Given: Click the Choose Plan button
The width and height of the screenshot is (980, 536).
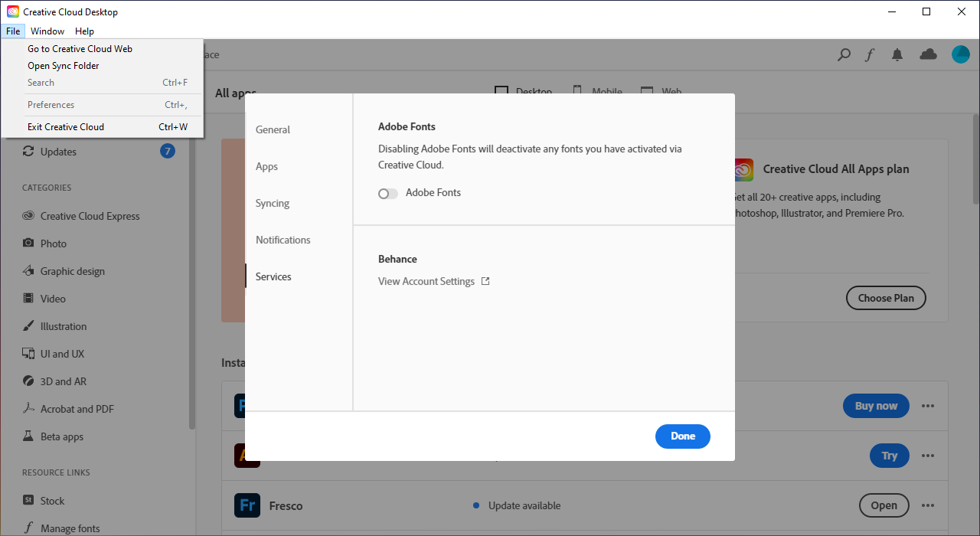Looking at the screenshot, I should 886,298.
